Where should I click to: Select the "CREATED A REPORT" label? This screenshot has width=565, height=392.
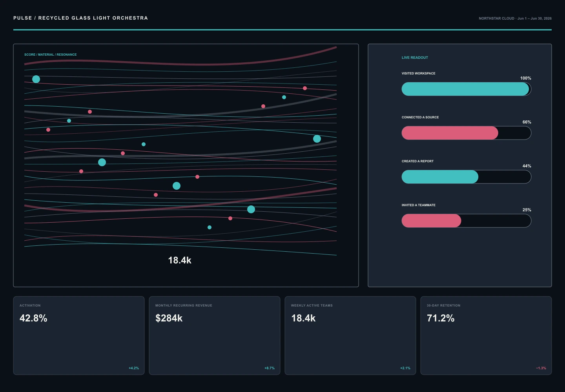pyautogui.click(x=417, y=161)
